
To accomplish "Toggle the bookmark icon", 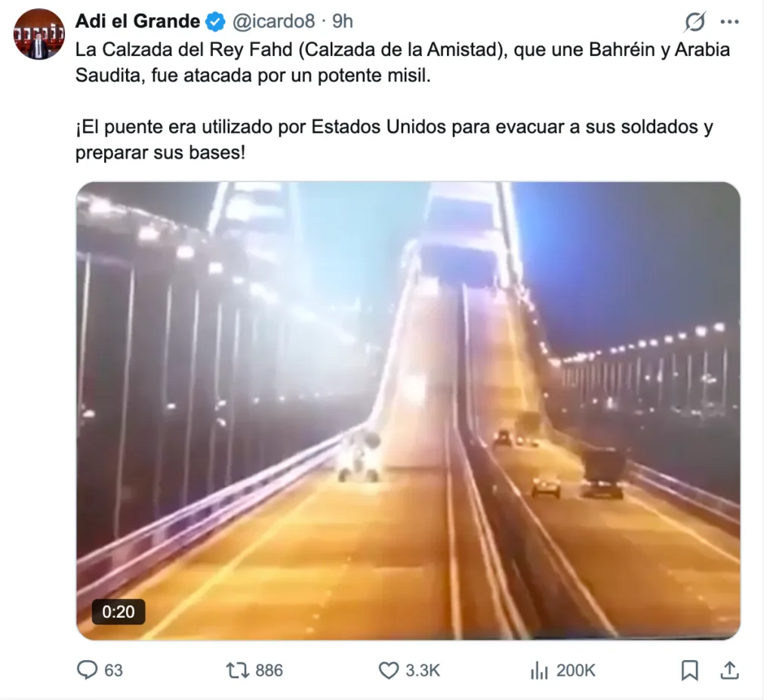I will click(690, 671).
